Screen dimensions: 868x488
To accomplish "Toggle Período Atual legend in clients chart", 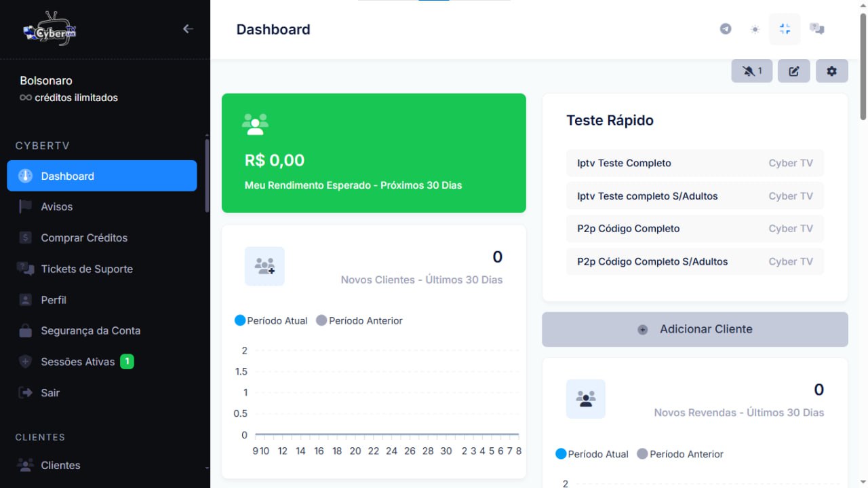I will click(x=271, y=320).
